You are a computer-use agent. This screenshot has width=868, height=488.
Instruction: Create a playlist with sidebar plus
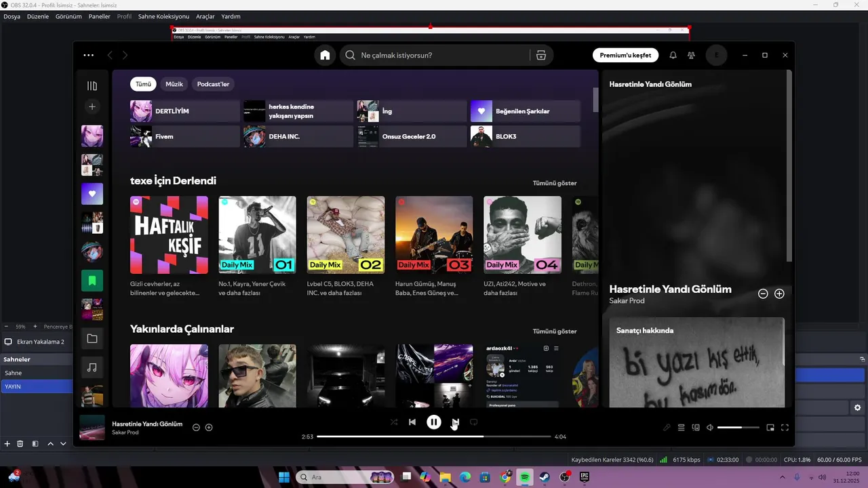click(x=92, y=106)
